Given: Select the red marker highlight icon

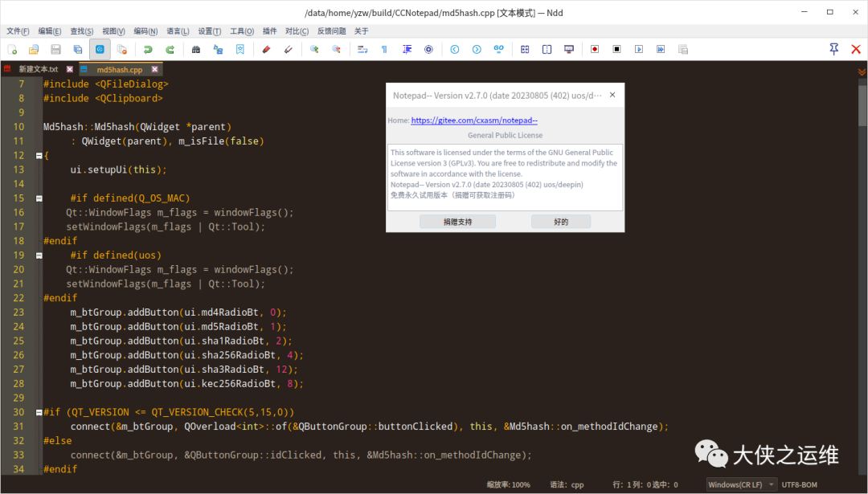Looking at the screenshot, I should (266, 49).
